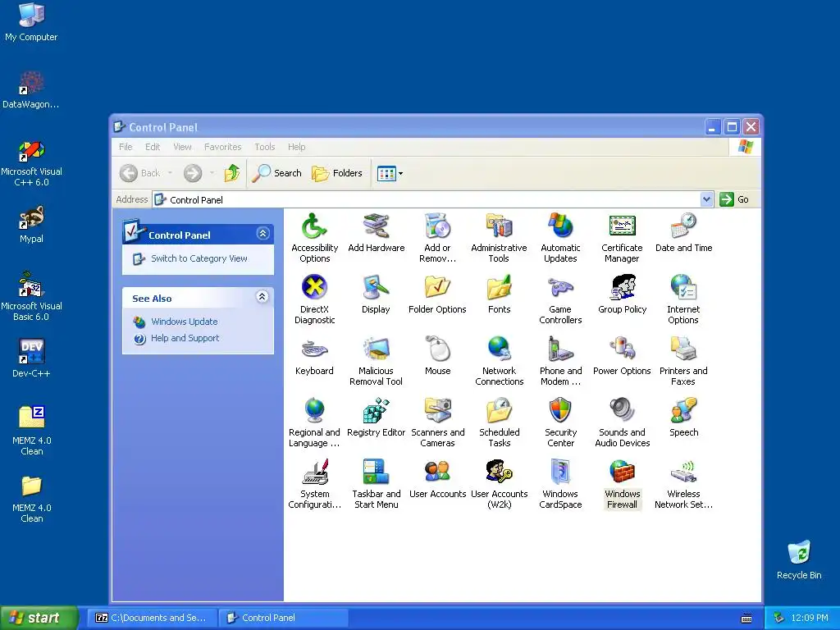Click the Go button
This screenshot has width=840, height=630.
point(735,199)
